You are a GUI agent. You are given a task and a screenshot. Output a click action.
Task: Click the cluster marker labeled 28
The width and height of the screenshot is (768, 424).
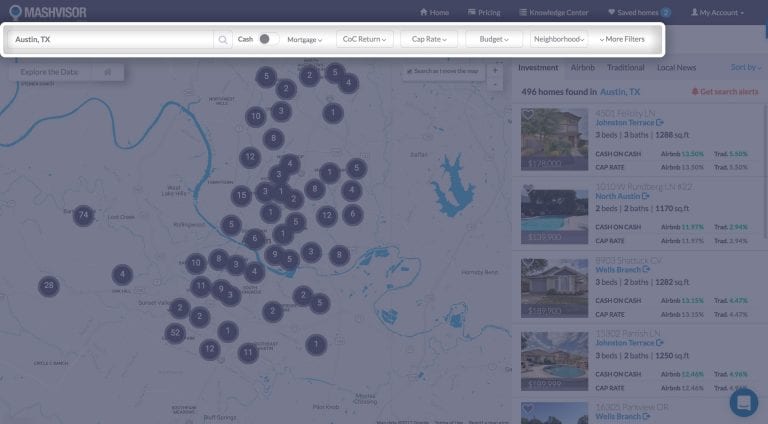(x=48, y=285)
